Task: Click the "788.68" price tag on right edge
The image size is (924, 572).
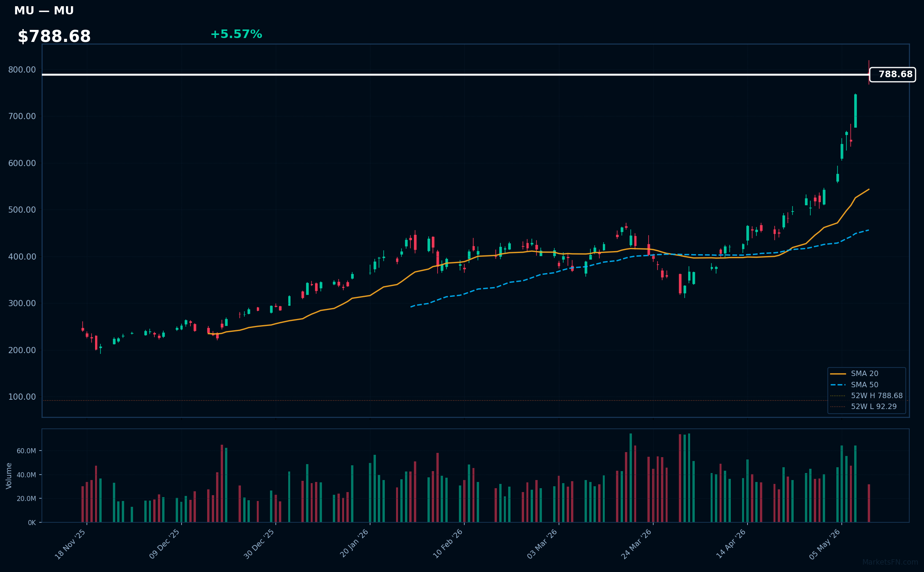Action: coord(893,75)
